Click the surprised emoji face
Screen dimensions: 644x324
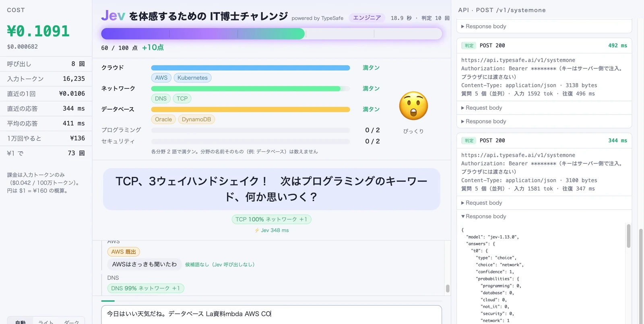pos(413,106)
